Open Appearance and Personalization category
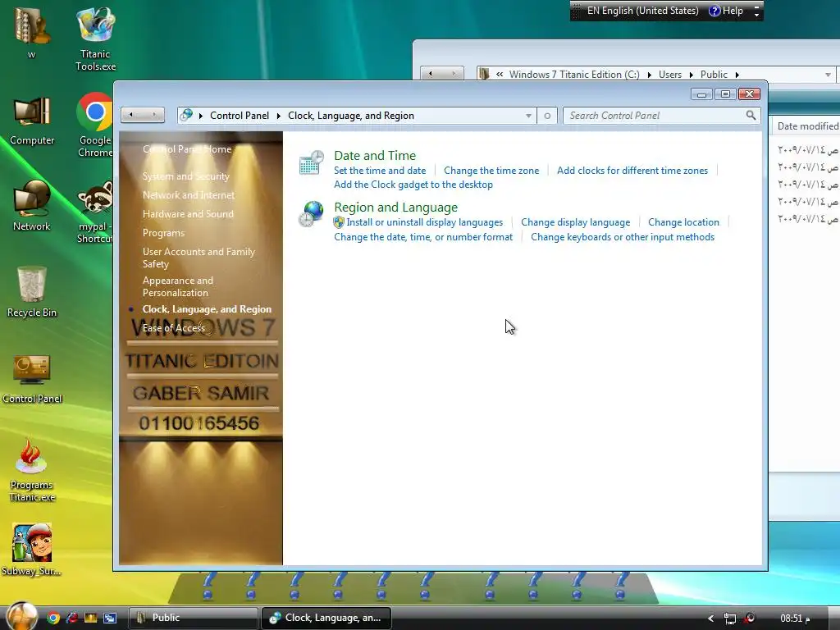 coord(178,286)
